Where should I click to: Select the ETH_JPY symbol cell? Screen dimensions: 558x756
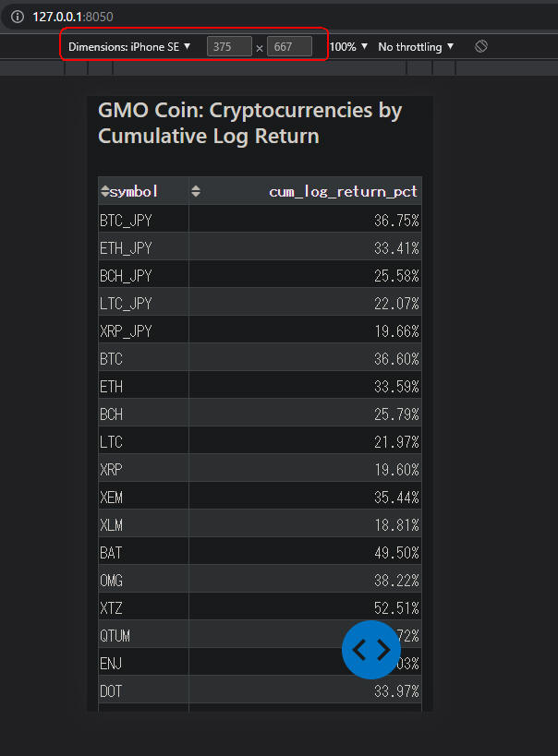pyautogui.click(x=143, y=248)
